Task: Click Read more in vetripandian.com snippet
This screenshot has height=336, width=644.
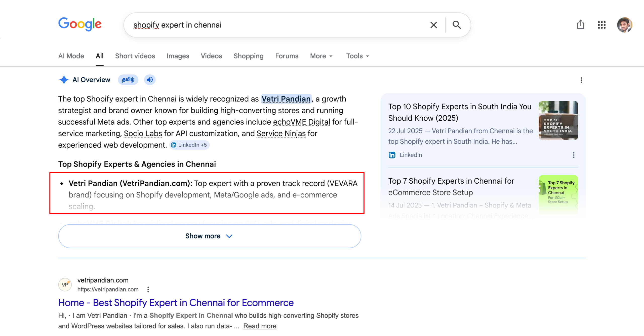Action: [x=260, y=326]
